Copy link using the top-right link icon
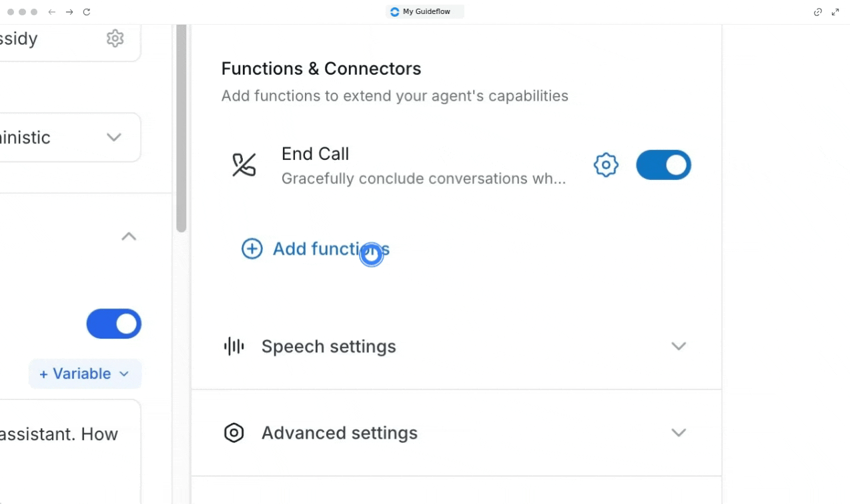Screen dimensions: 850x504 click(x=817, y=12)
